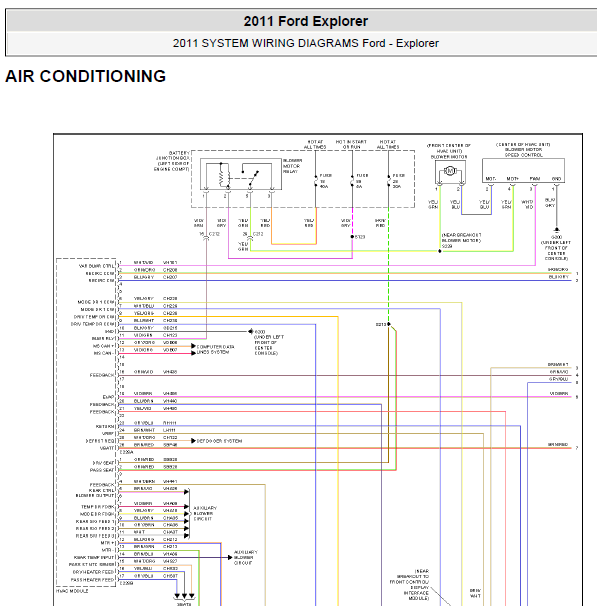Click the 'PASS SEAT' pin label
597x606 pixels.
click(x=102, y=470)
